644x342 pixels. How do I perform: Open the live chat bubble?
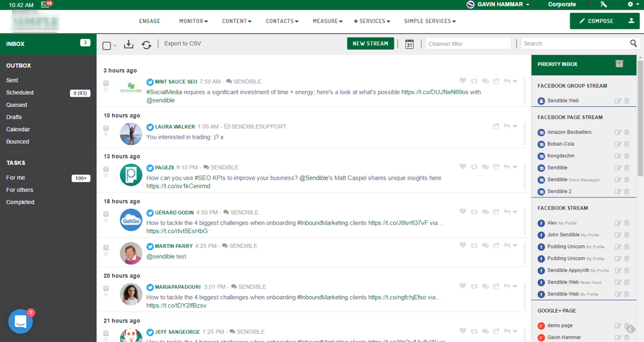tap(20, 322)
